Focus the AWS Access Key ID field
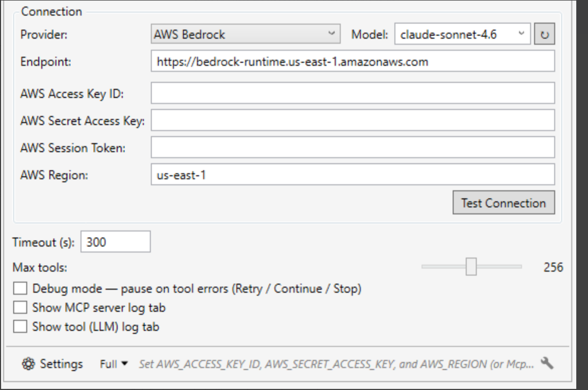Image resolution: width=588 pixels, height=390 pixels. pyautogui.click(x=353, y=93)
